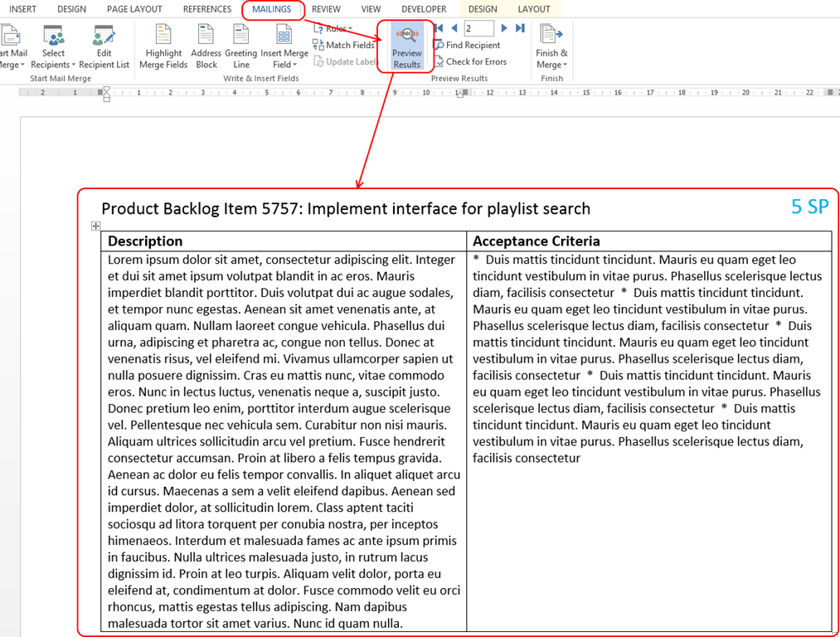Click the Highlight Merge Fields icon

pos(163,46)
